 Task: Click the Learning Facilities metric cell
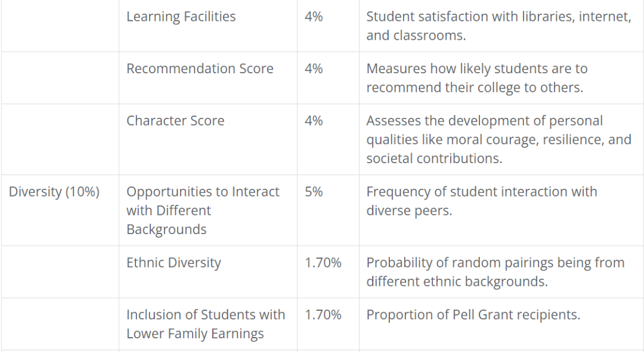(181, 17)
